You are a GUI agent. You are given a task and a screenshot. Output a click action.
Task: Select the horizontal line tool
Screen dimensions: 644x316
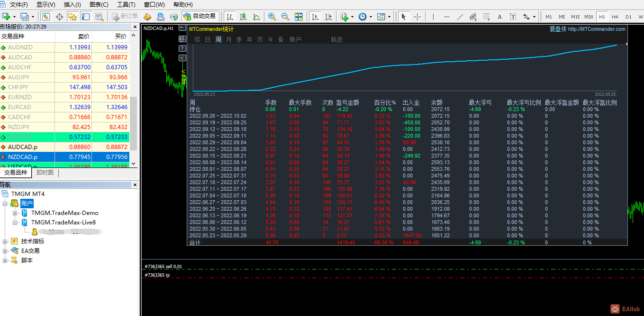446,17
